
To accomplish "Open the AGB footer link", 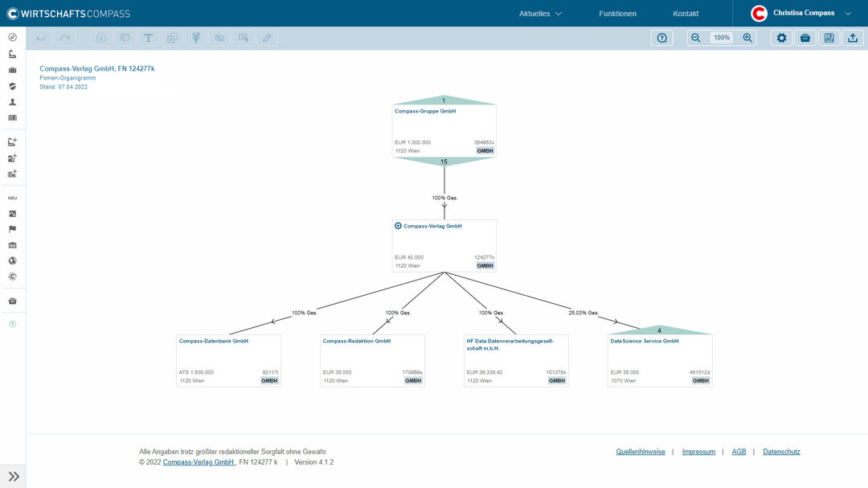I will (x=739, y=452).
